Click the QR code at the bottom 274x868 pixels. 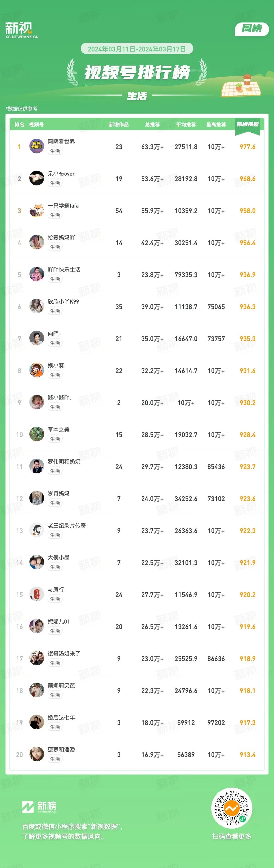point(232,808)
